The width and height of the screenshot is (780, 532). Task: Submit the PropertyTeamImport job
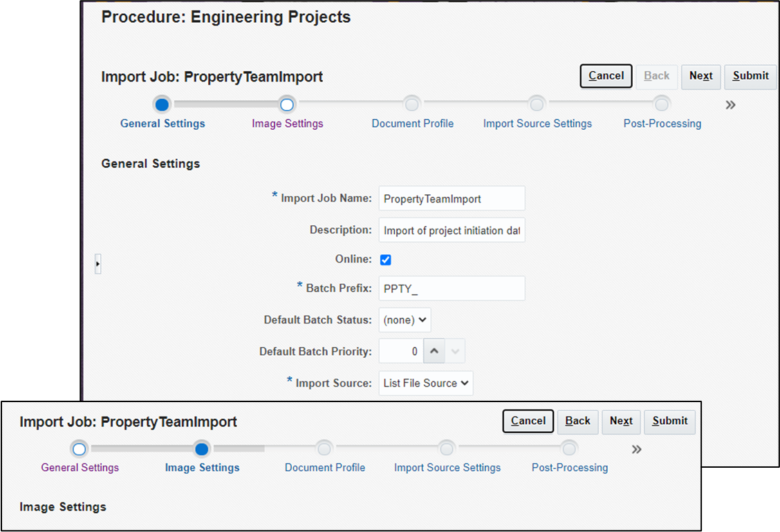(x=750, y=76)
